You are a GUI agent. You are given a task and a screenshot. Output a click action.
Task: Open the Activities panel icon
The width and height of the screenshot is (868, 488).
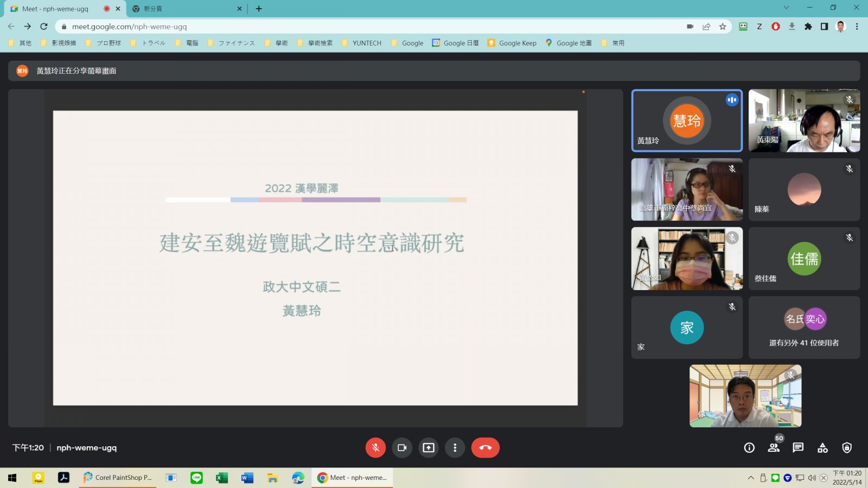click(822, 448)
